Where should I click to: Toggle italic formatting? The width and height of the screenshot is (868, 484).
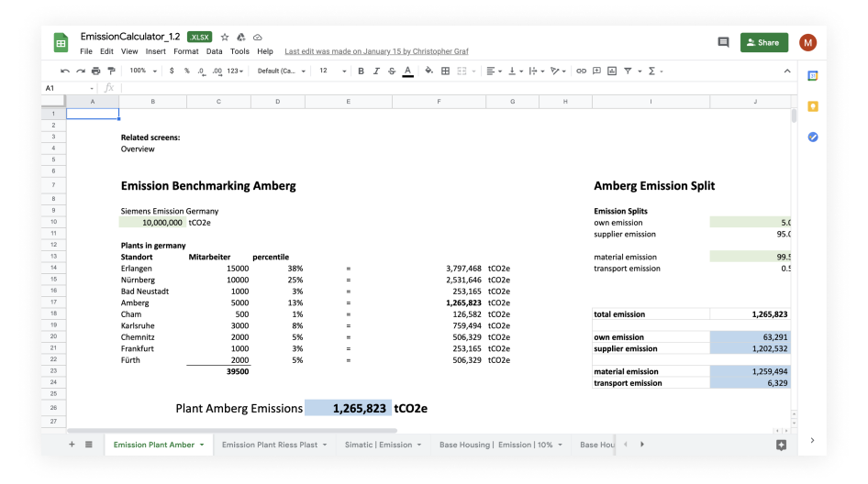[x=376, y=71]
